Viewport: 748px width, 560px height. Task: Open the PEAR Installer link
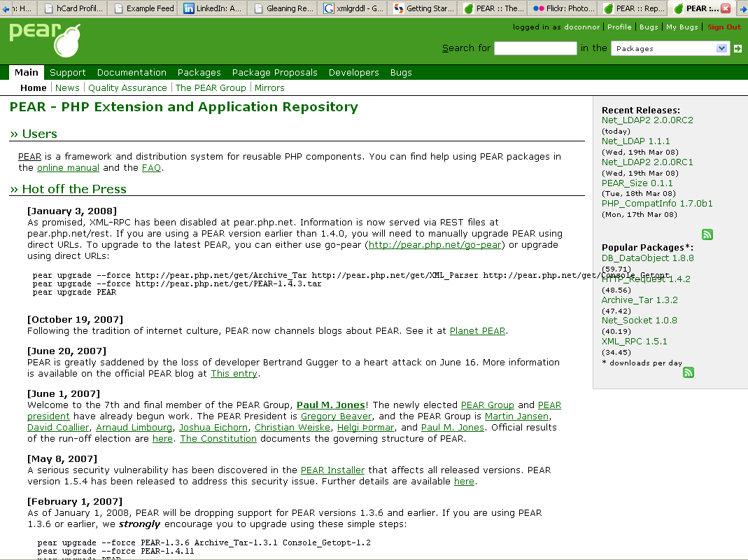(332, 470)
